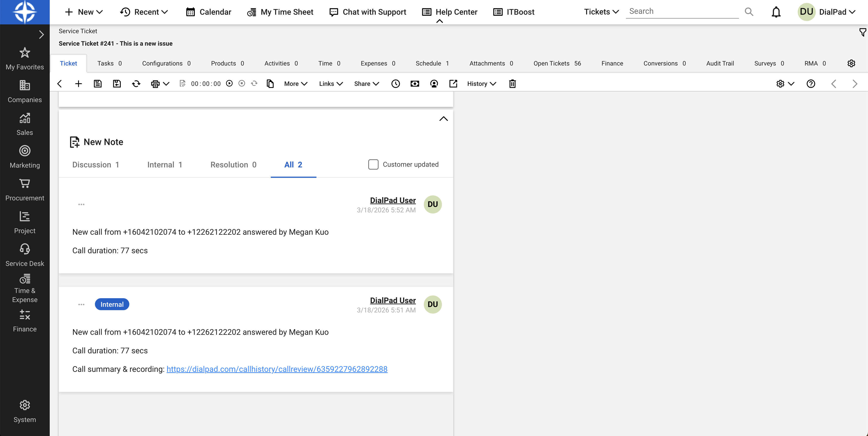Click the clock icon in toolbar
Image resolution: width=868 pixels, height=436 pixels.
click(x=396, y=84)
